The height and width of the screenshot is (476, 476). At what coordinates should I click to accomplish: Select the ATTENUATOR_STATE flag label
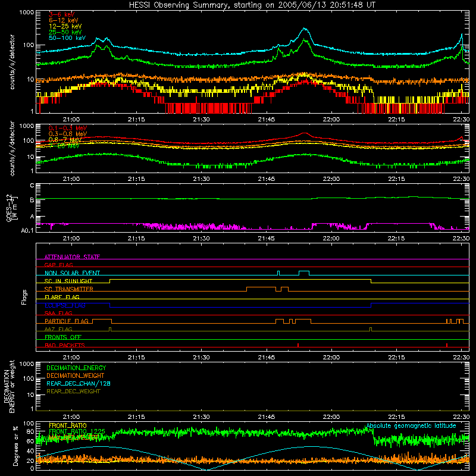tap(72, 257)
